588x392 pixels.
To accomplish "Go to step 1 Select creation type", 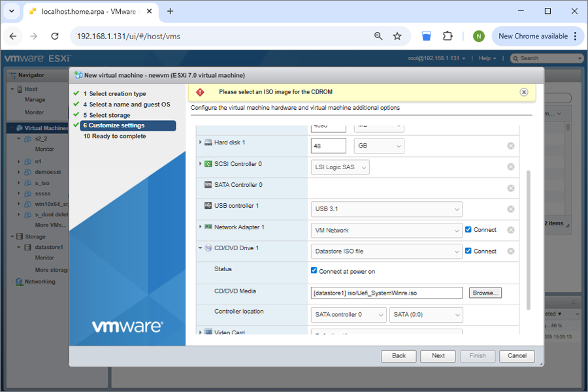I will point(114,94).
